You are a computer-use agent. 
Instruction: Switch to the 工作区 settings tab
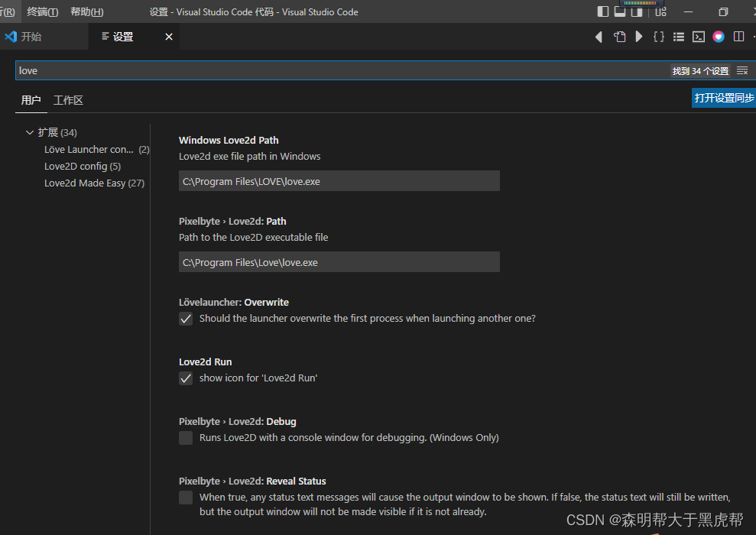[68, 100]
